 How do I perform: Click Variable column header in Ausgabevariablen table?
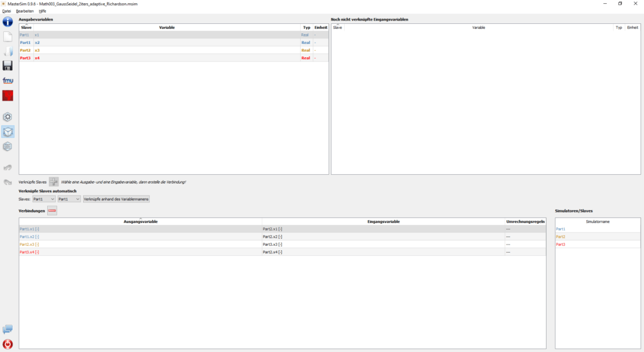pos(167,28)
